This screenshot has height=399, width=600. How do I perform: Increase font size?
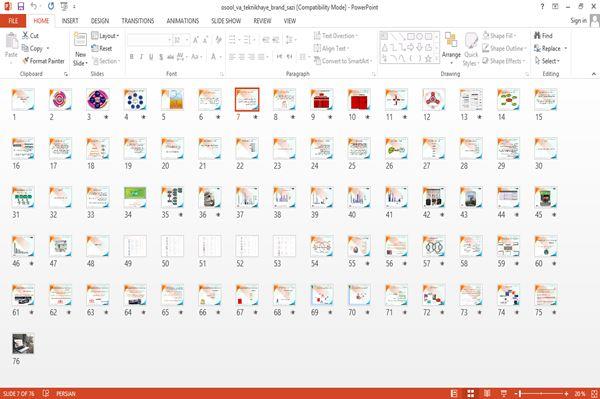tap(196, 40)
